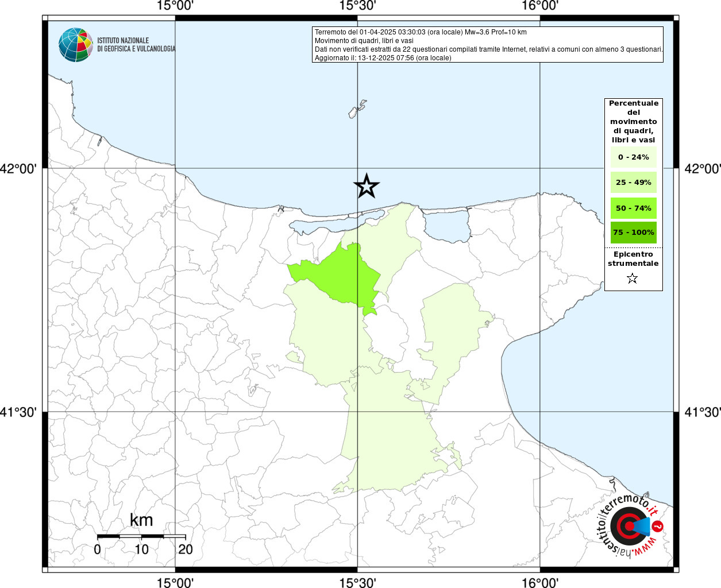Click the left 42°00' latitude label
The image size is (721, 588).
pyautogui.click(x=18, y=169)
